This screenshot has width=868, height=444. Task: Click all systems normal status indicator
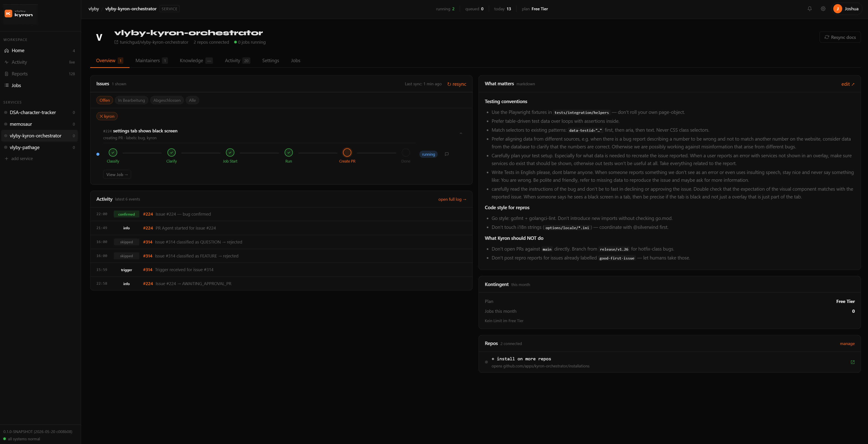point(21,439)
